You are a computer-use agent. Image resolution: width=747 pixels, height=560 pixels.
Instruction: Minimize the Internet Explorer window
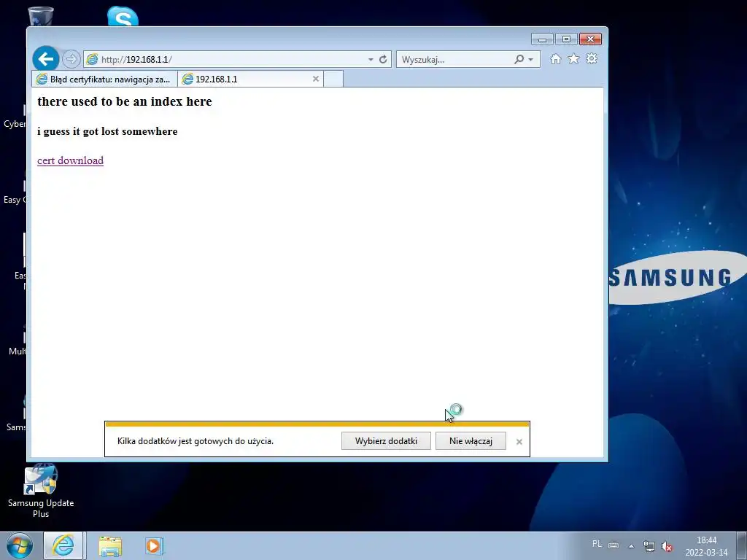tap(542, 39)
